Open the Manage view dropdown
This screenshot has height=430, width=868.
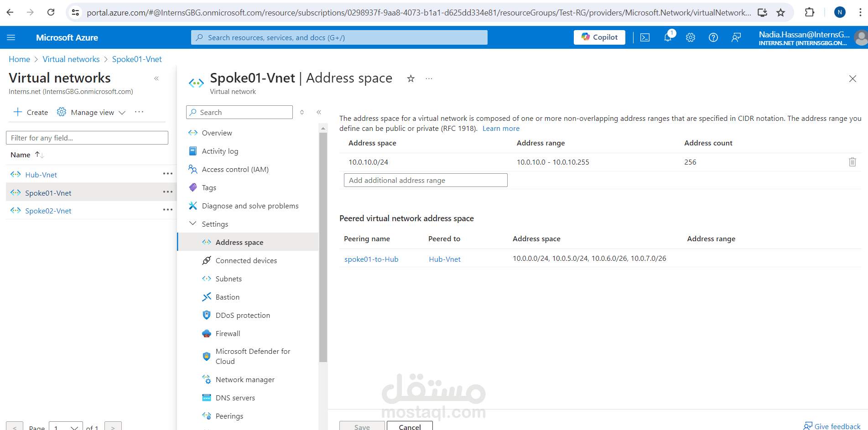[91, 112]
